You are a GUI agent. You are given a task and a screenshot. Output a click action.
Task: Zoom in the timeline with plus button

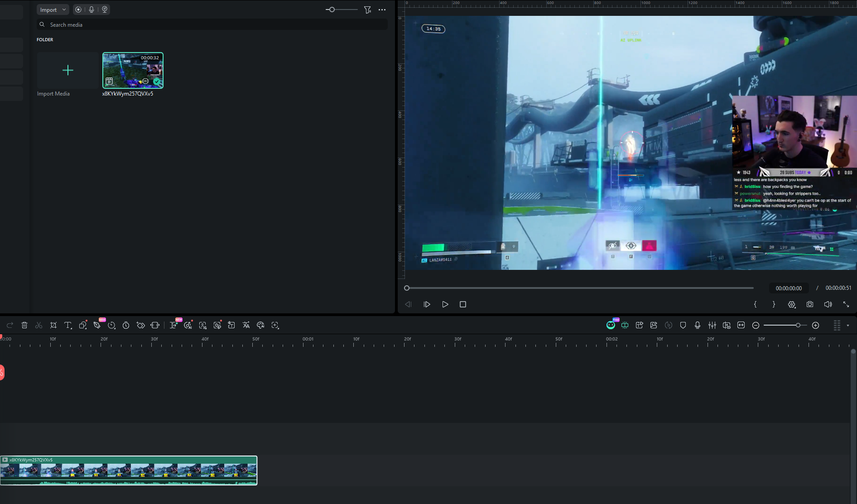pos(816,325)
